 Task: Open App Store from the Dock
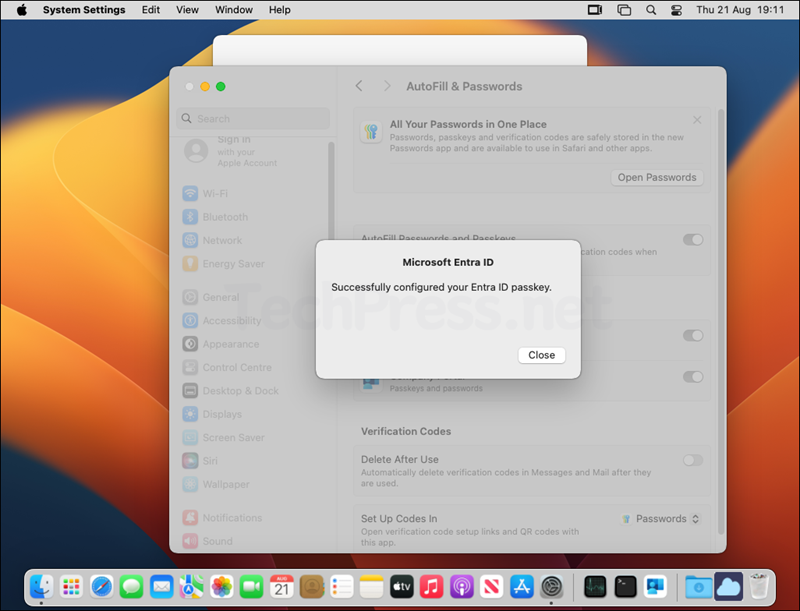click(521, 587)
